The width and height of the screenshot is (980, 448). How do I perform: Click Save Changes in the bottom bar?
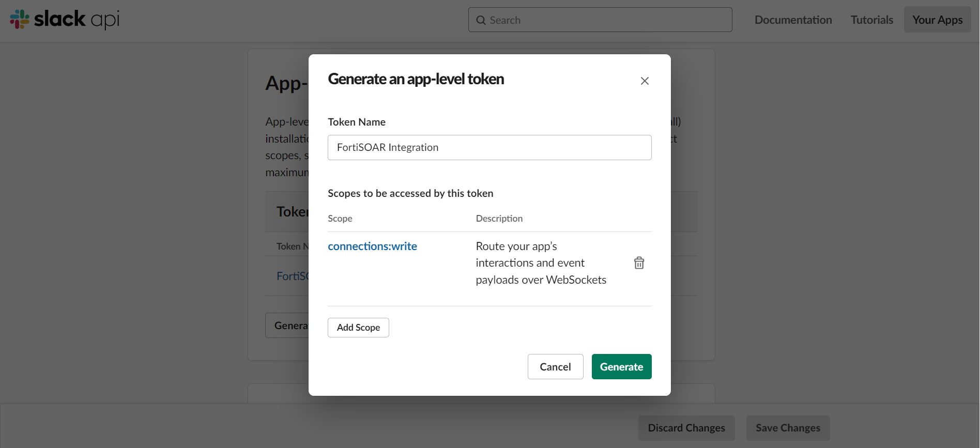click(788, 428)
